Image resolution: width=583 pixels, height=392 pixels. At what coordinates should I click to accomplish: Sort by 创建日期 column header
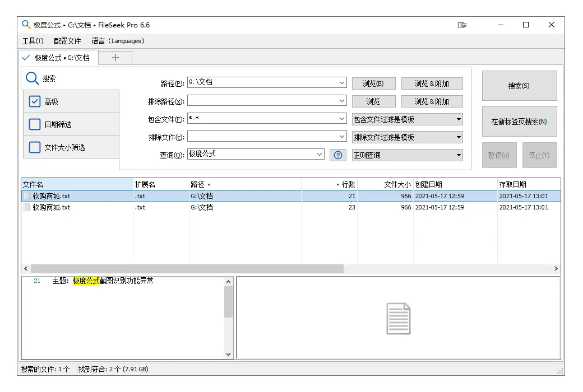pyautogui.click(x=455, y=184)
